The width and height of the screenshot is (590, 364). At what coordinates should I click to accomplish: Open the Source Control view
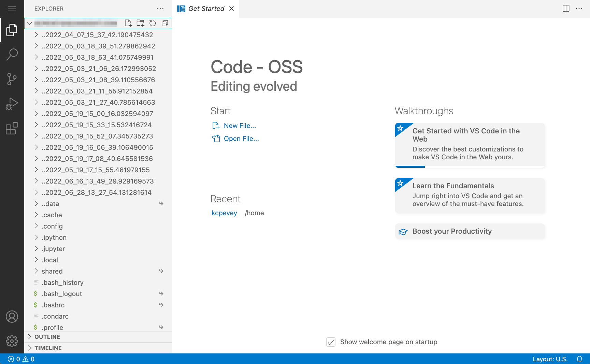(x=12, y=79)
